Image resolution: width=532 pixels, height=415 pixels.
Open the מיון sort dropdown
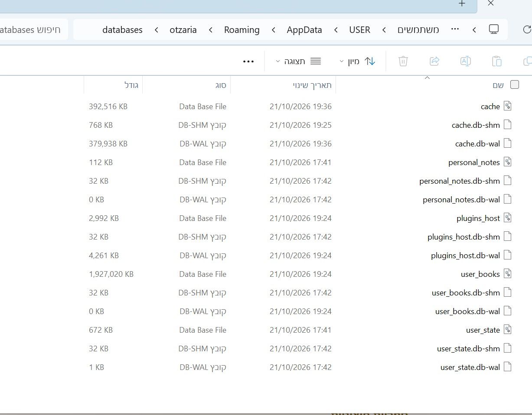[x=358, y=61]
